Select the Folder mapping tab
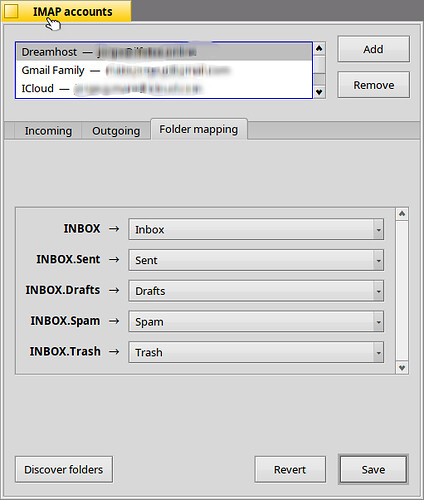 point(199,129)
